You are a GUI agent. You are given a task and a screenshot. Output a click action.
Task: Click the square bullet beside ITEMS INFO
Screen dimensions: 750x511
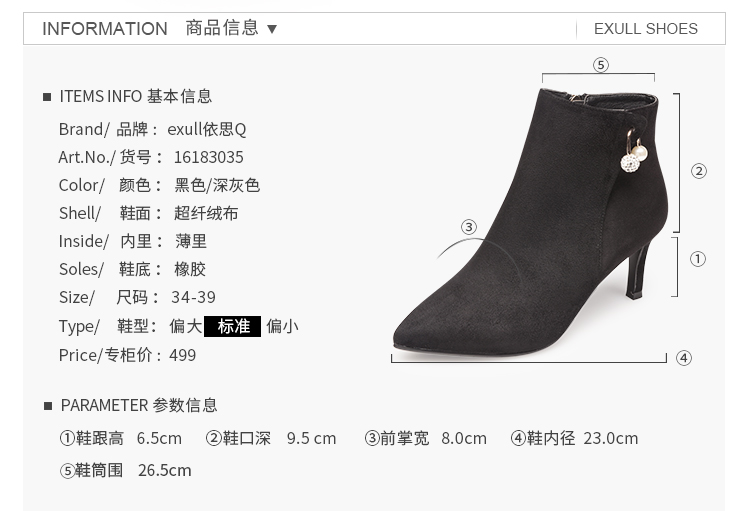point(47,97)
